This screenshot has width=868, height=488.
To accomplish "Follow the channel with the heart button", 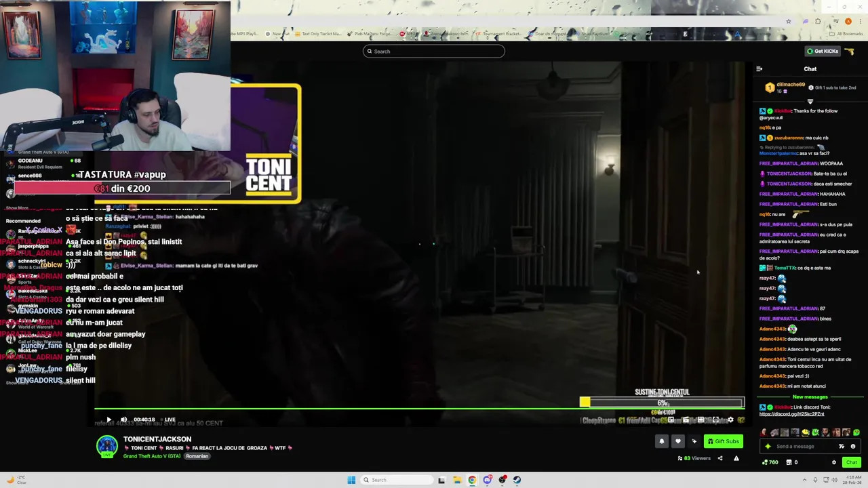I will tap(678, 441).
